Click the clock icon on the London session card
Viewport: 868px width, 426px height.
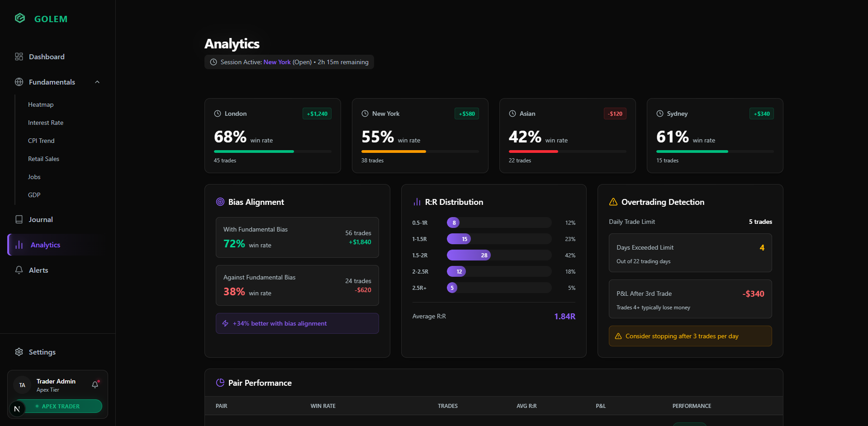(217, 114)
